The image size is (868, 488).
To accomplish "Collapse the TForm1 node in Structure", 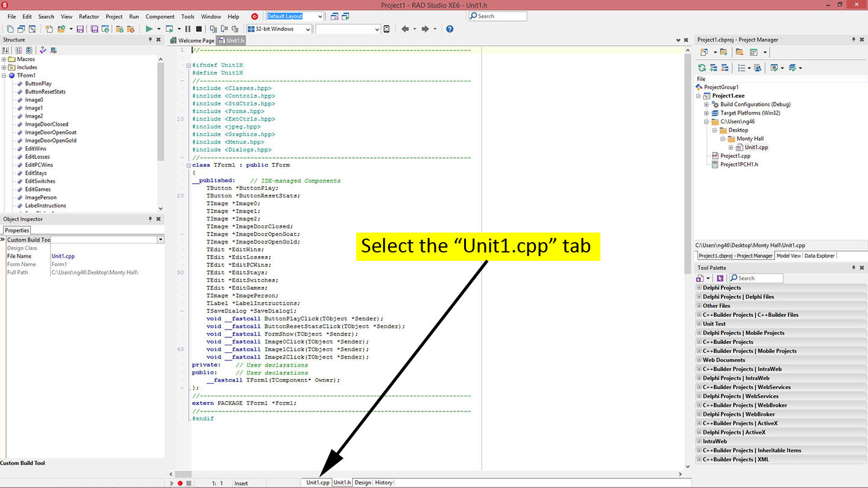I will click(x=4, y=75).
